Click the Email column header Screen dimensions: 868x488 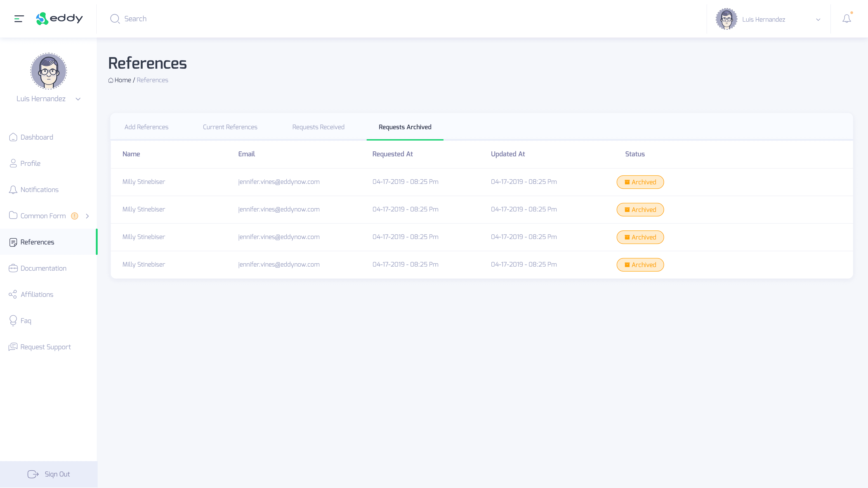point(247,154)
